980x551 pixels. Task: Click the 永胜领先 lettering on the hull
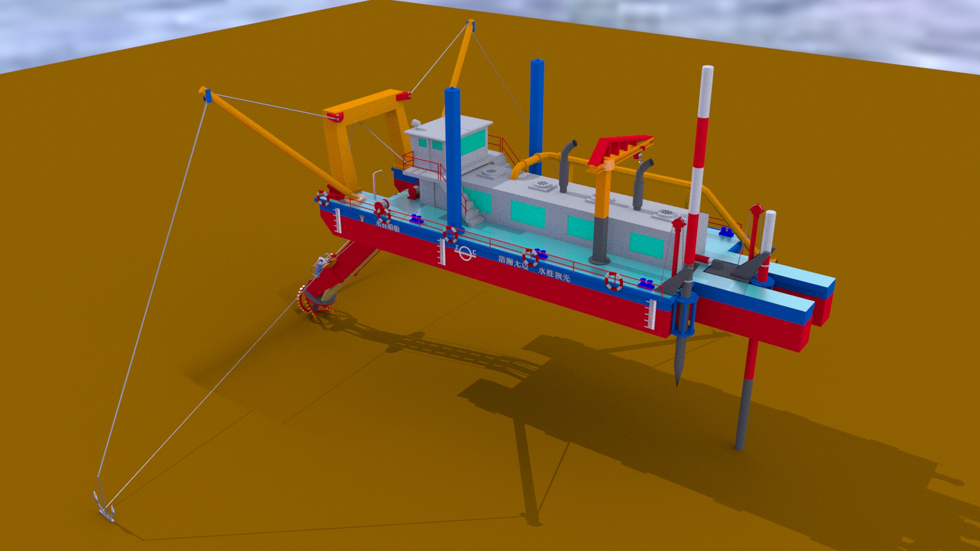click(554, 274)
